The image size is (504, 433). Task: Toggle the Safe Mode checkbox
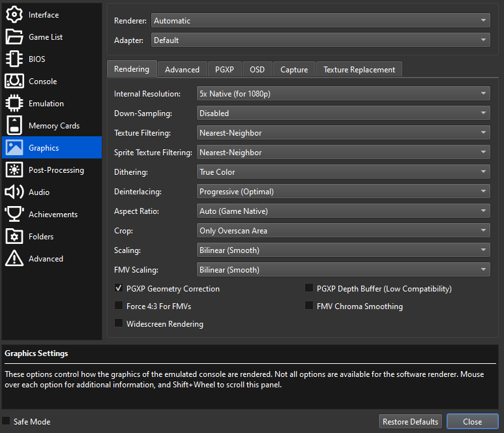[x=6, y=421]
